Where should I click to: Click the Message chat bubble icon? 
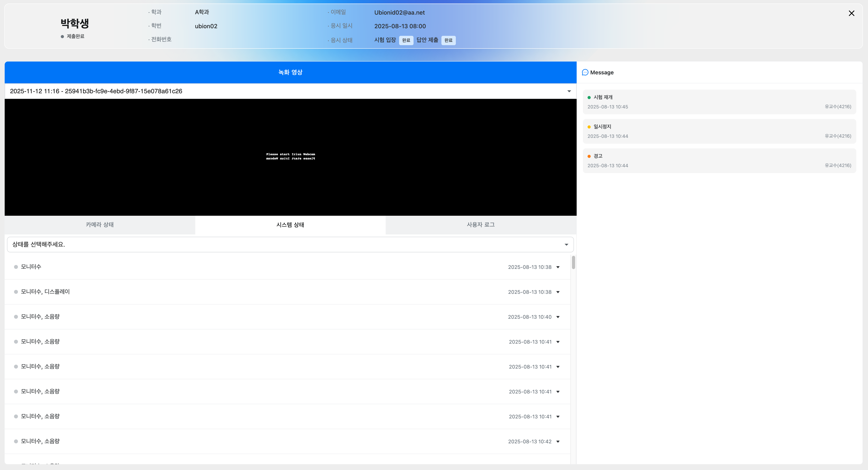[x=585, y=72]
